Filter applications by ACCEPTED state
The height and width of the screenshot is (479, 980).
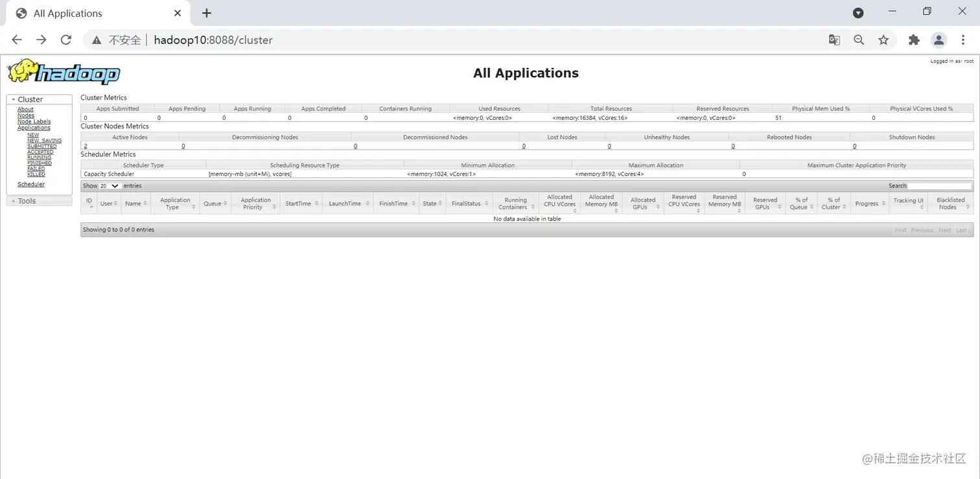[40, 152]
